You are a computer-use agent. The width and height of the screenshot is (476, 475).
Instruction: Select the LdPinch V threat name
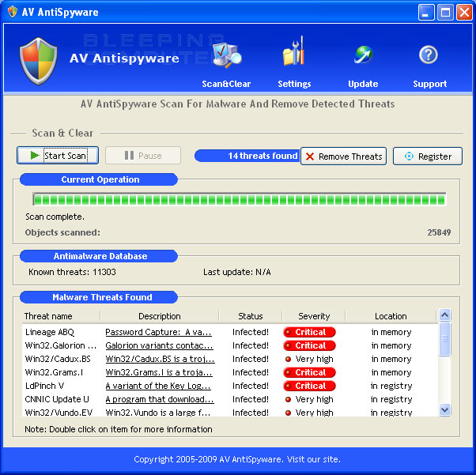(x=44, y=386)
